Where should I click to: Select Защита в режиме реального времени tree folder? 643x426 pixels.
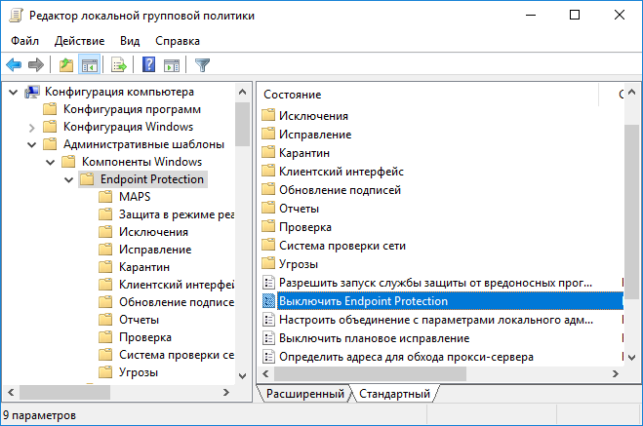point(176,214)
